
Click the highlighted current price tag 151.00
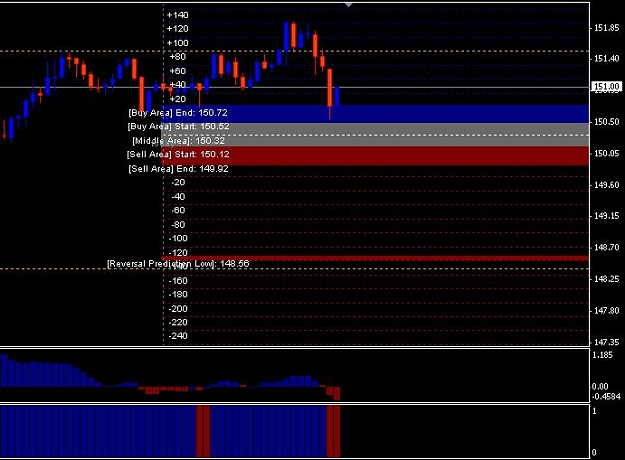click(x=607, y=86)
